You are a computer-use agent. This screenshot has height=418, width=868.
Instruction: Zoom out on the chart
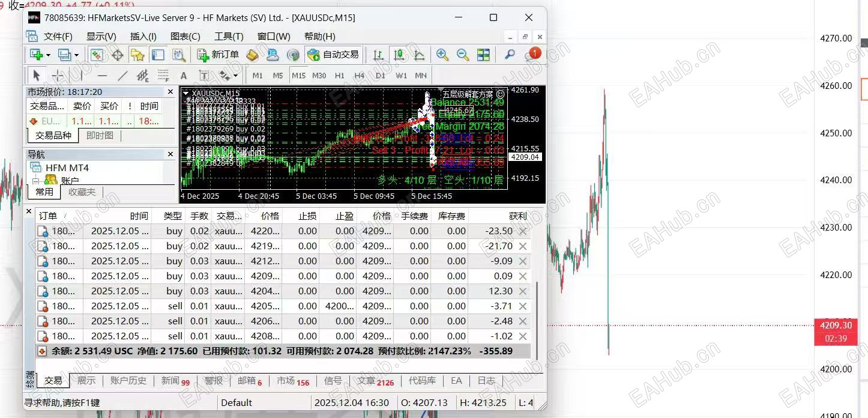(x=463, y=55)
